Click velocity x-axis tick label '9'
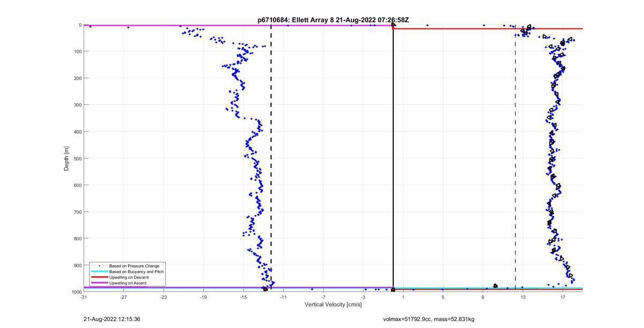 pyautogui.click(x=482, y=297)
